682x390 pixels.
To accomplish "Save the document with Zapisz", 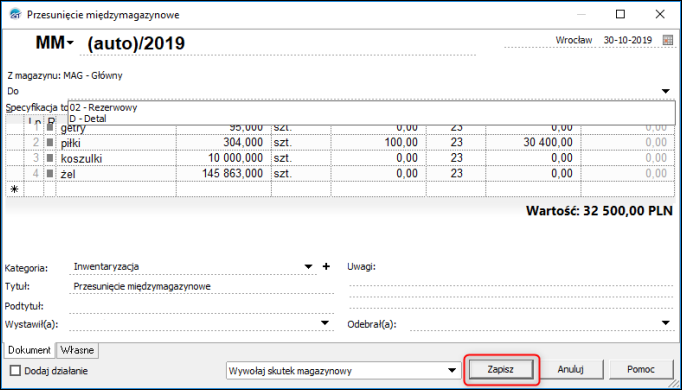I will point(501,370).
